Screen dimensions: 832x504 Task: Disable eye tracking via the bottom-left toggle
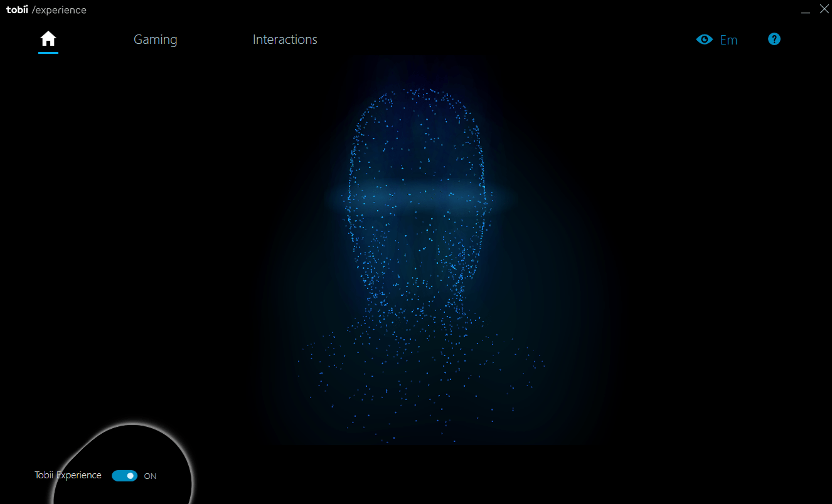click(125, 475)
